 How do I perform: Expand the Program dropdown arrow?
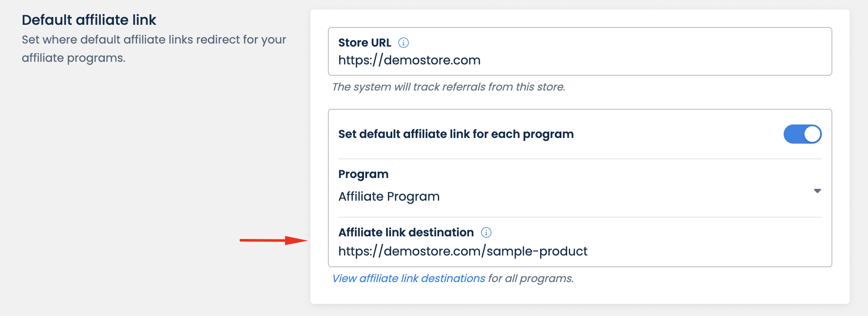(817, 191)
